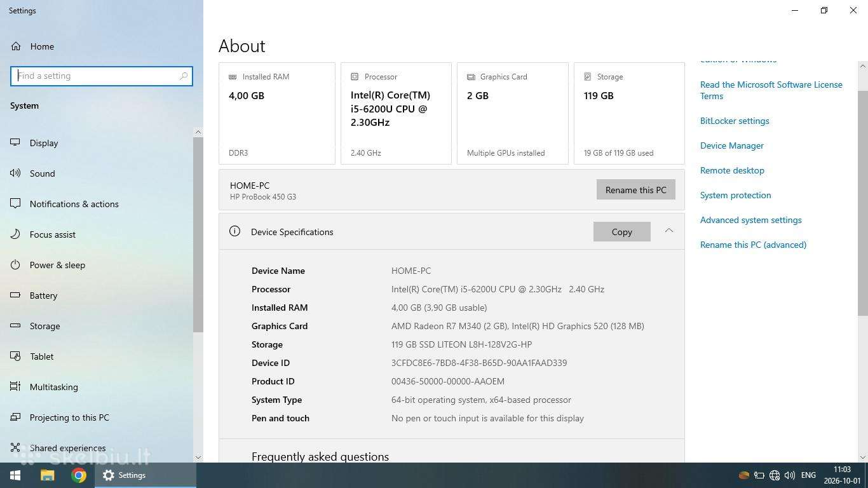
Task: Launch Google Chrome from the taskbar
Action: 79,475
